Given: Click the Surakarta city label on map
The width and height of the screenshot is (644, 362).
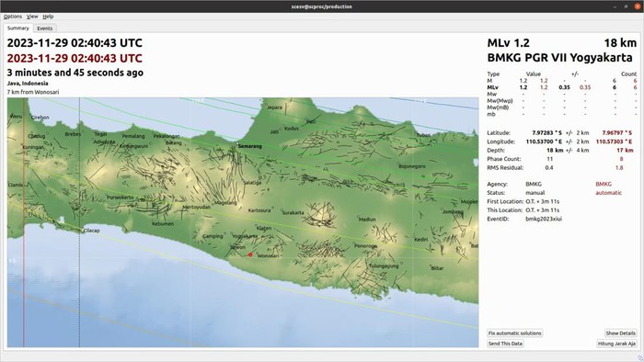Looking at the screenshot, I should click(293, 212).
